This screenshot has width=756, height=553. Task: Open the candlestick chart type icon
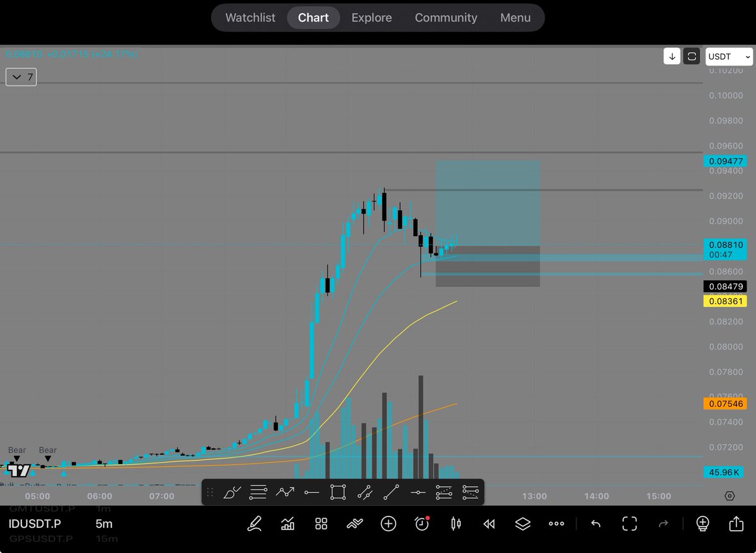click(x=455, y=523)
